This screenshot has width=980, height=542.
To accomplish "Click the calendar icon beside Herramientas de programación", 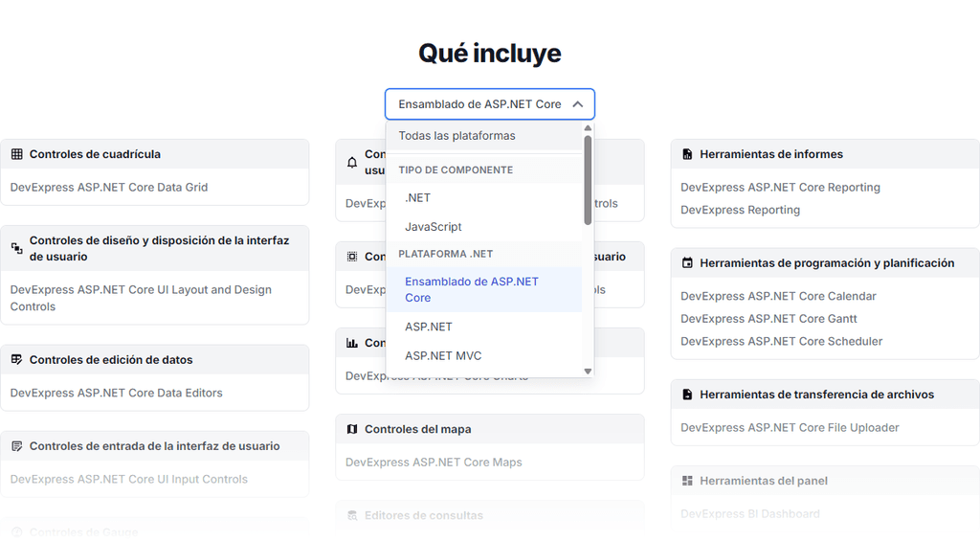I will pos(687,262).
